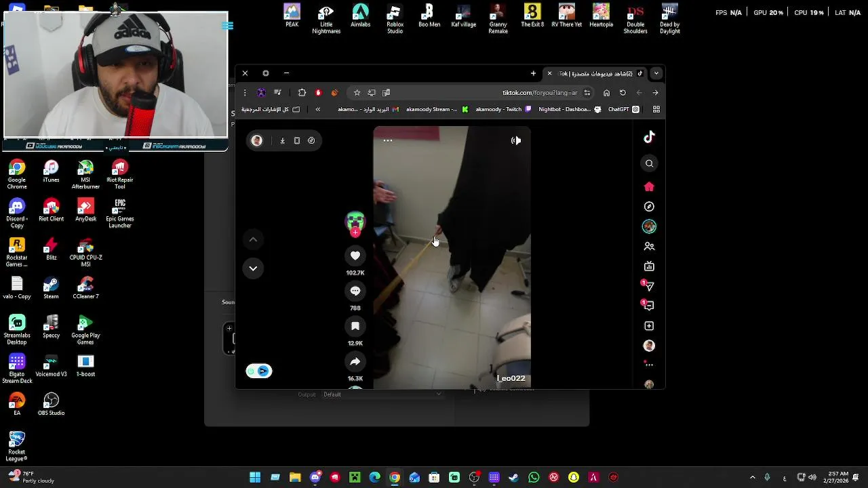Open video options three dots overlay
This screenshot has height=488, width=868.
(387, 140)
